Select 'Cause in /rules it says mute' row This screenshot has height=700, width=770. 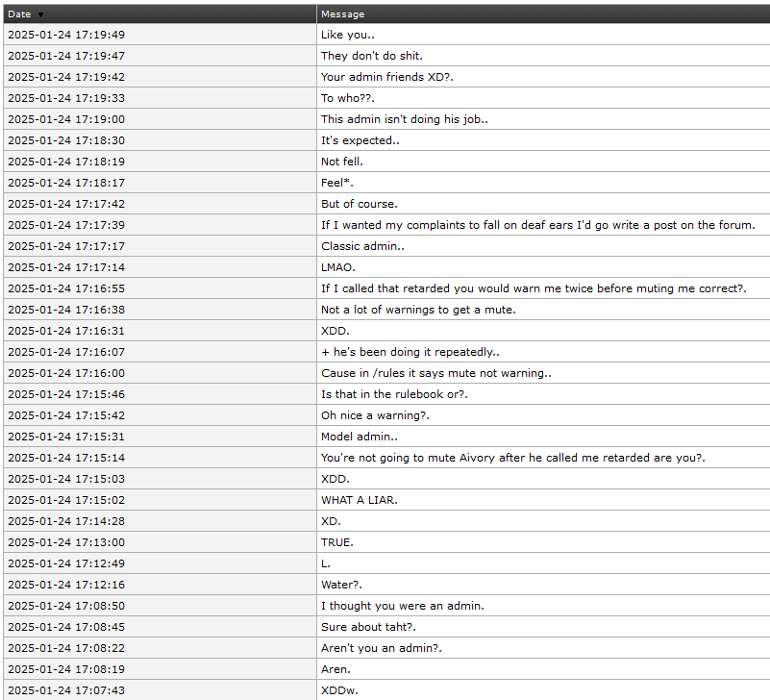[x=386, y=373]
